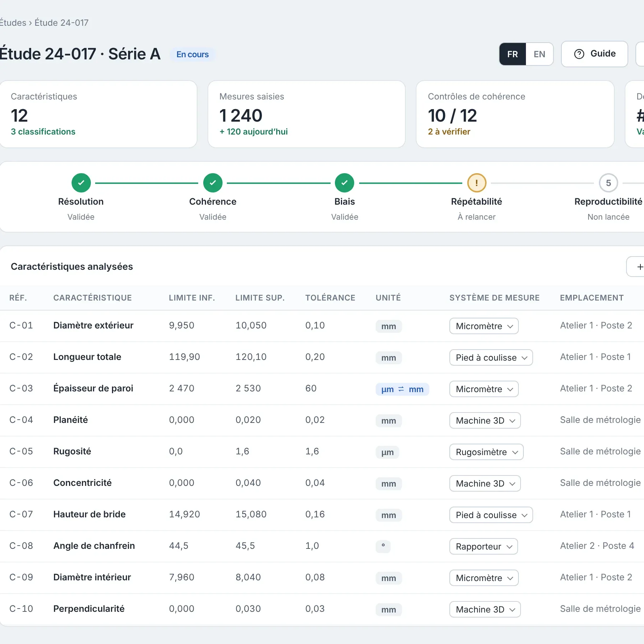
Task: Click the LIMITE INF. column header
Action: point(192,298)
